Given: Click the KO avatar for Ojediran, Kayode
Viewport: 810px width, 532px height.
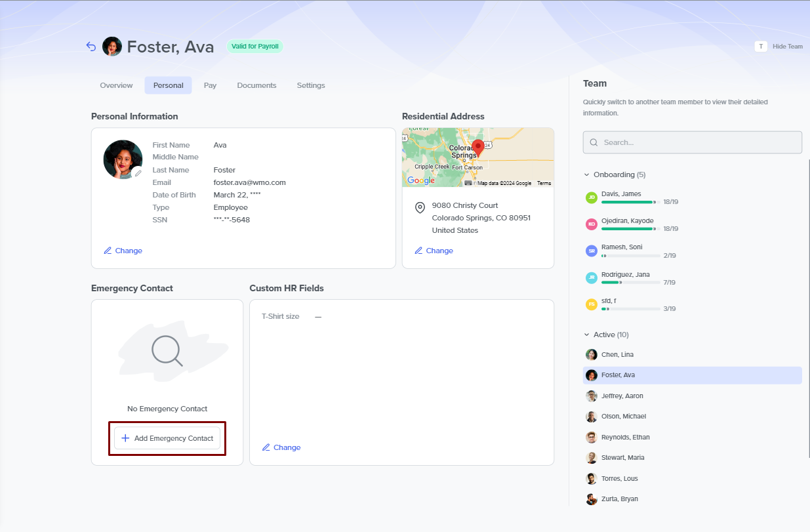Looking at the screenshot, I should [x=591, y=224].
